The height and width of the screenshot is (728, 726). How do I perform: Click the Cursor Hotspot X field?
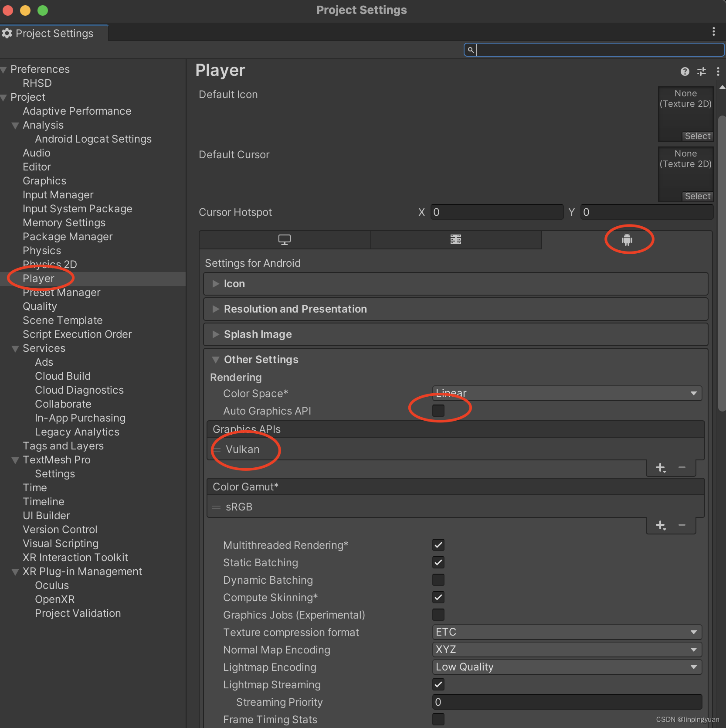497,212
